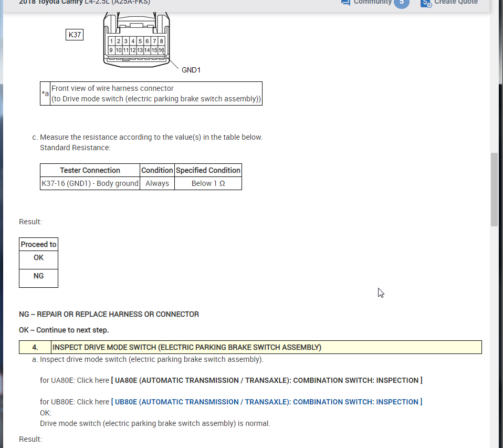This screenshot has width=503, height=448.
Task: Open the Create Quote link
Action: [456, 2]
